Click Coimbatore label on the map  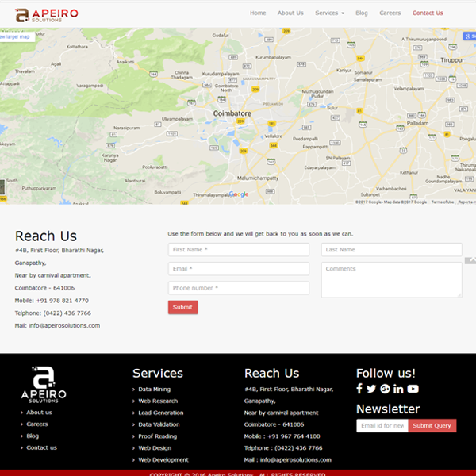tap(232, 113)
